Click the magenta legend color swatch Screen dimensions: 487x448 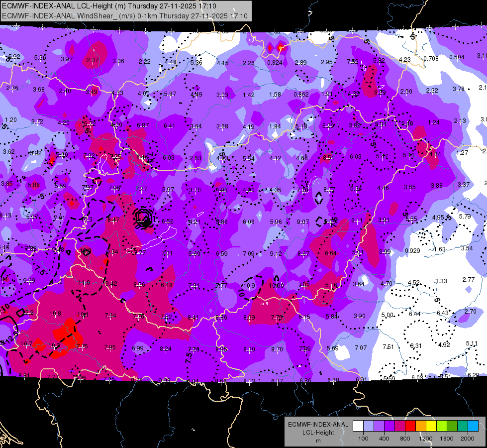coord(400,426)
